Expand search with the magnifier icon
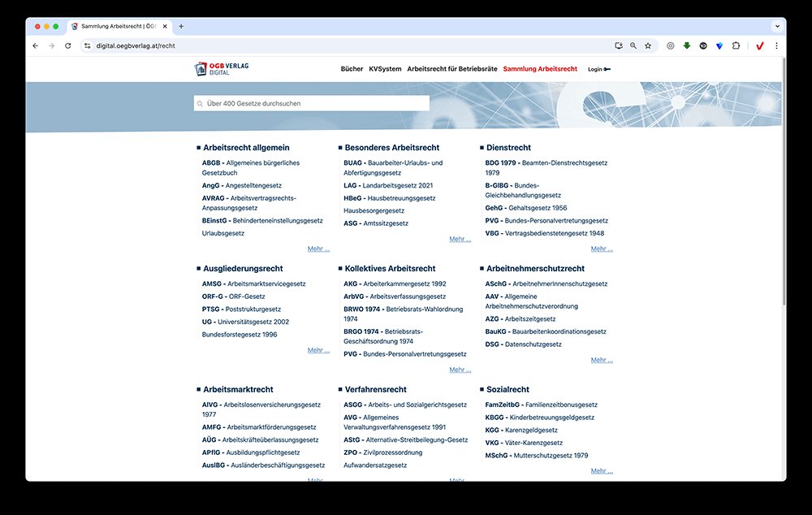Viewport: 812px width, 515px height. 634,46
